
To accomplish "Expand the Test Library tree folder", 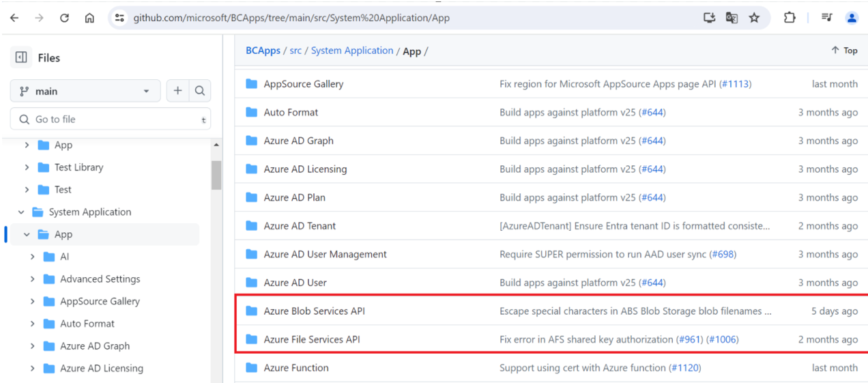I will 27,167.
